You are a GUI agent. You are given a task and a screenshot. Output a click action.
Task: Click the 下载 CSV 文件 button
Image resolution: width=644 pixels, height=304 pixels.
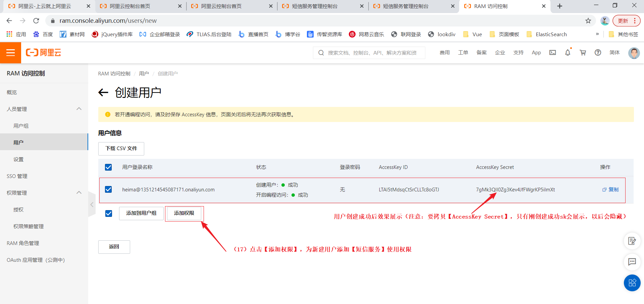click(121, 148)
